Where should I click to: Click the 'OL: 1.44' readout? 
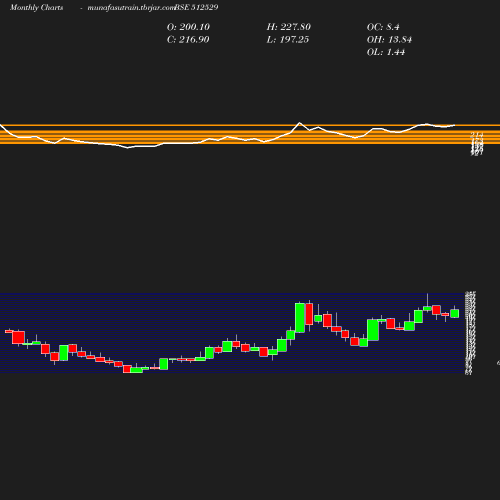pyautogui.click(x=386, y=52)
